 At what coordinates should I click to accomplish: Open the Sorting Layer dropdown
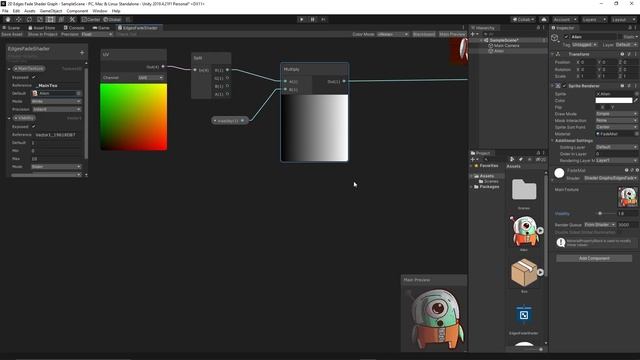point(616,147)
